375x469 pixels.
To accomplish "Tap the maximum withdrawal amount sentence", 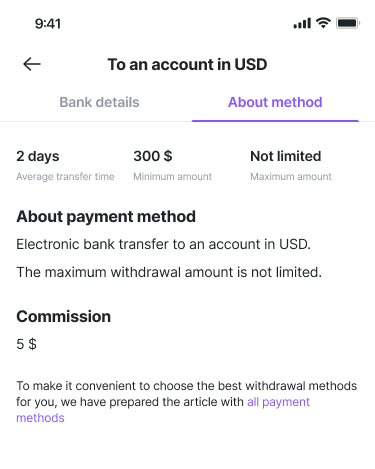I will coord(169,272).
